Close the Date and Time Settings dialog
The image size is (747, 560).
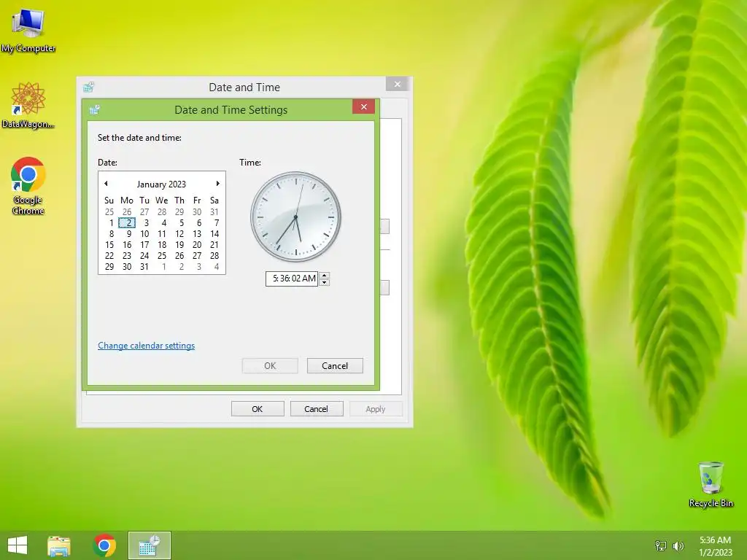363,106
